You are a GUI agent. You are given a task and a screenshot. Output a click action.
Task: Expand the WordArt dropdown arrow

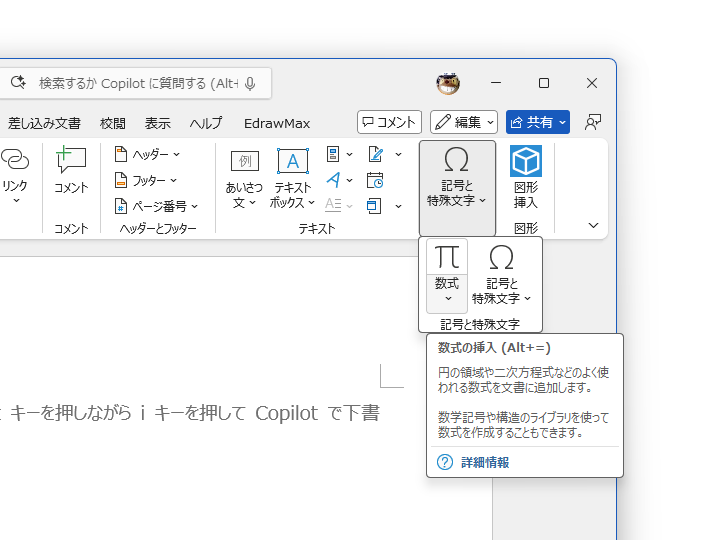pos(349,180)
